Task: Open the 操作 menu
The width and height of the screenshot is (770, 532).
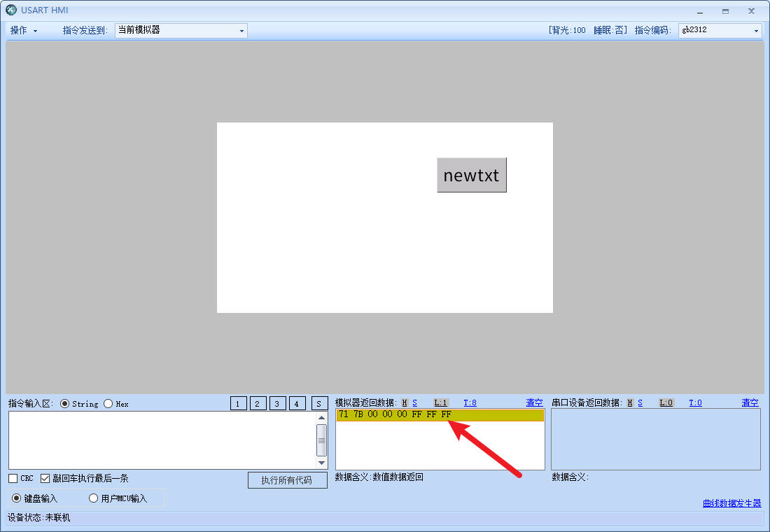Action: [24, 30]
